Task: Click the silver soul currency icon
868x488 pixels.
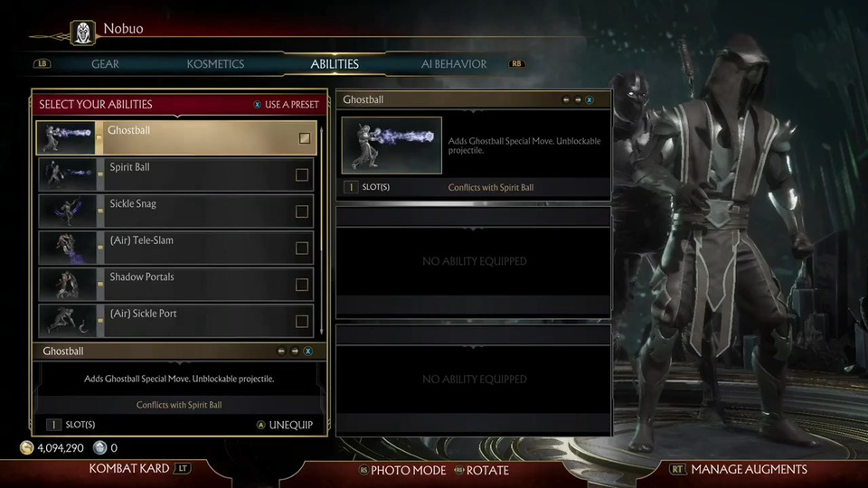Action: coord(99,447)
